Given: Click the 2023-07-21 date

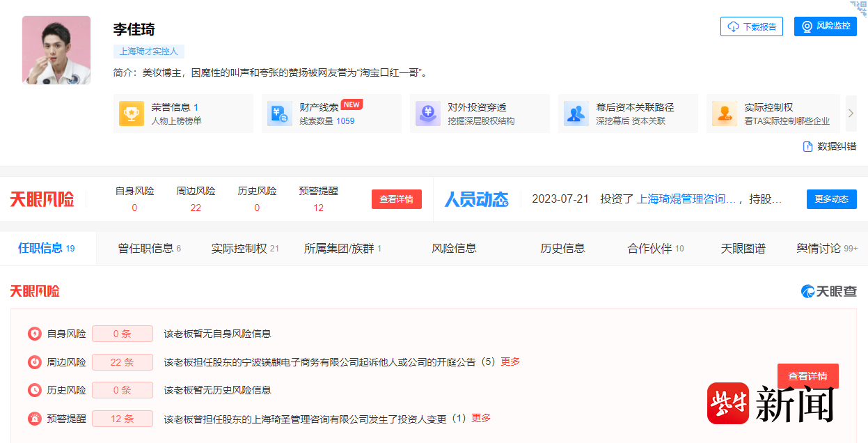Looking at the screenshot, I should point(560,199).
